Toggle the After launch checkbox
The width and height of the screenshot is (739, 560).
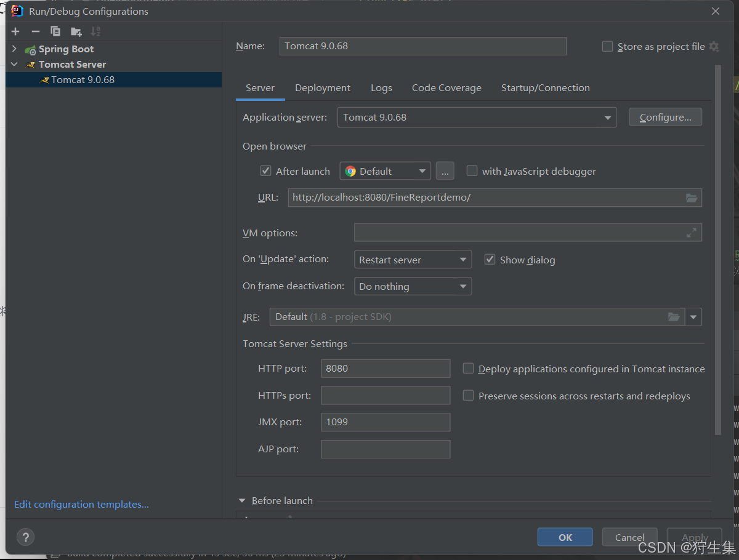[266, 171]
